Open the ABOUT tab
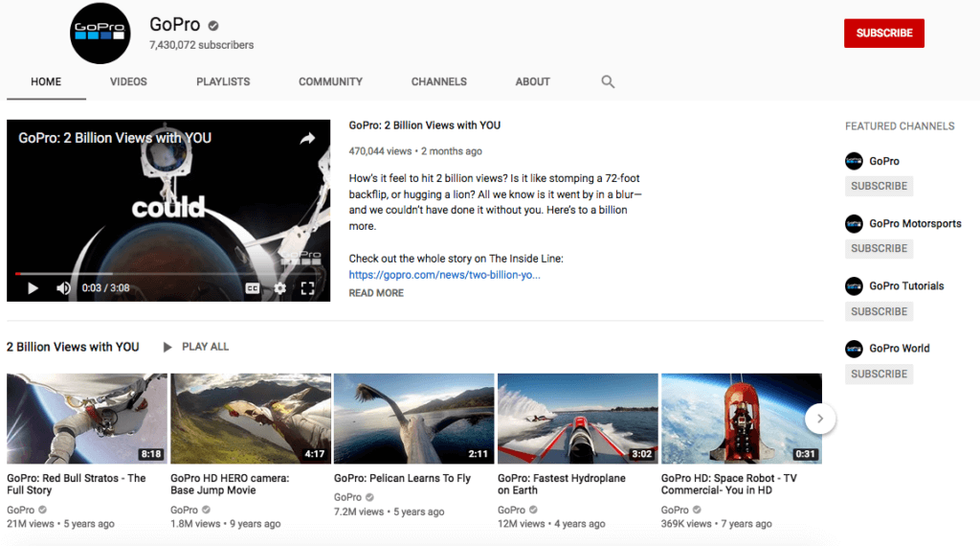This screenshot has height=546, width=980. (532, 82)
